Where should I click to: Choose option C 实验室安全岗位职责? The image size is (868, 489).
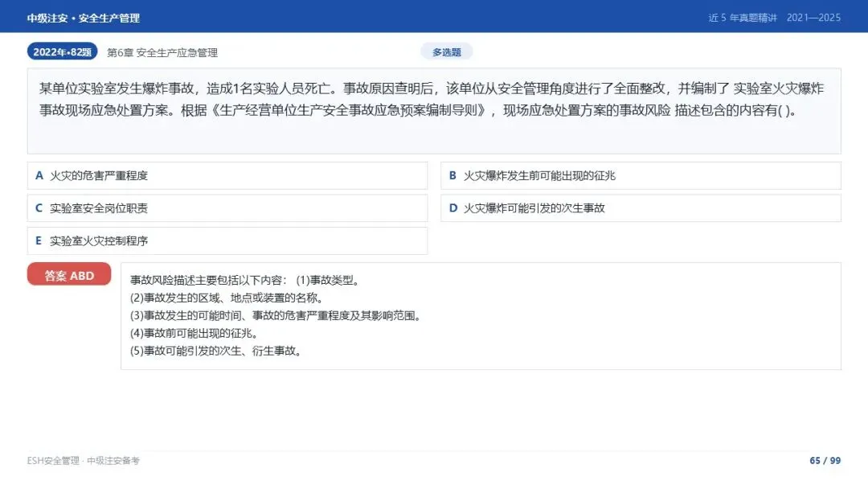(x=227, y=208)
